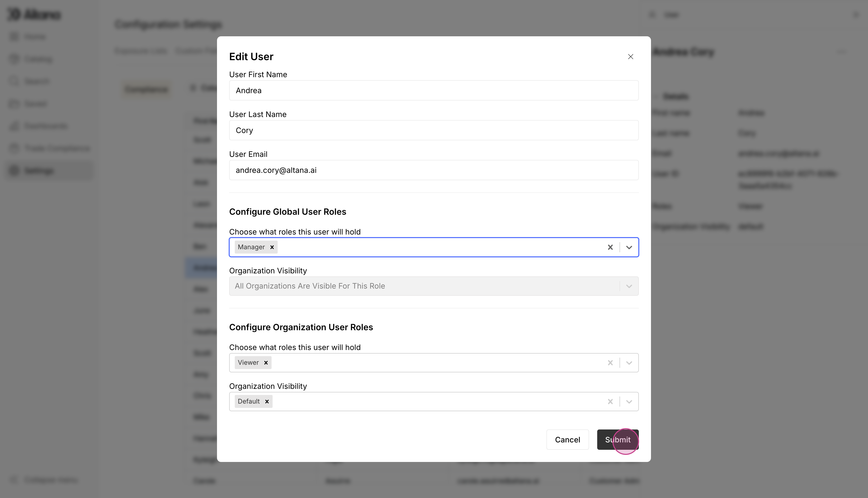Clear all organization user roles
Image resolution: width=868 pixels, height=498 pixels.
click(610, 362)
